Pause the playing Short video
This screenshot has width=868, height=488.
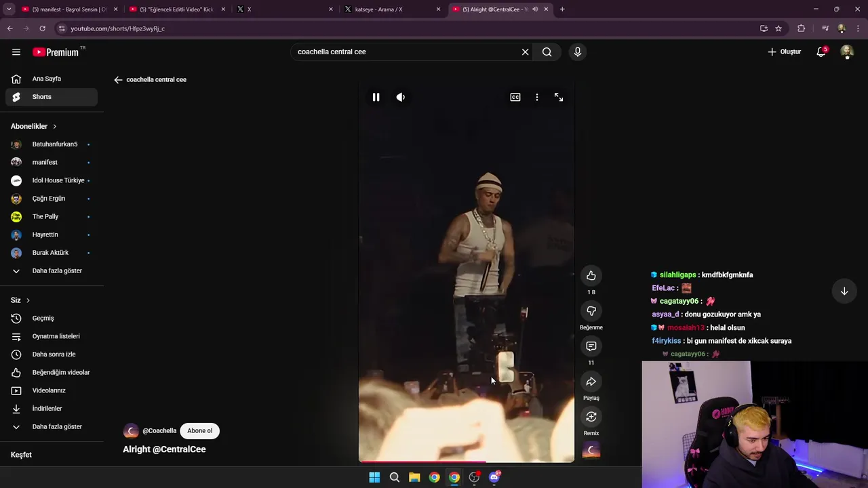(x=376, y=97)
